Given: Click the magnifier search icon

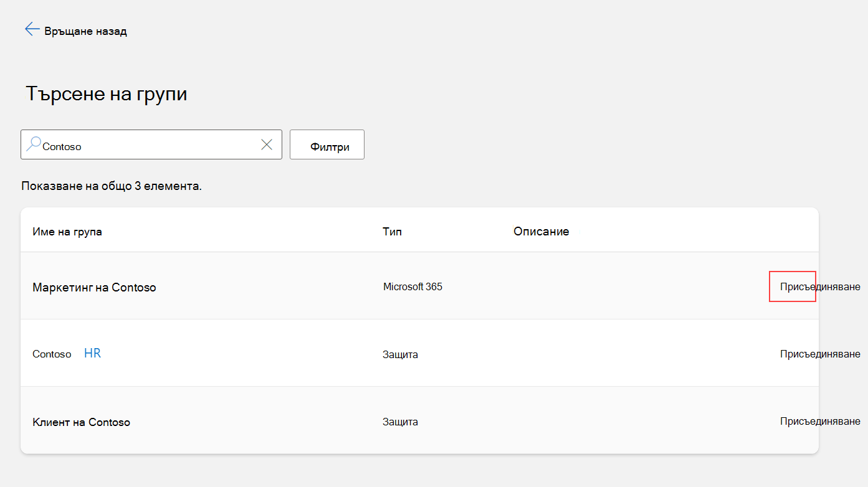Looking at the screenshot, I should (34, 144).
